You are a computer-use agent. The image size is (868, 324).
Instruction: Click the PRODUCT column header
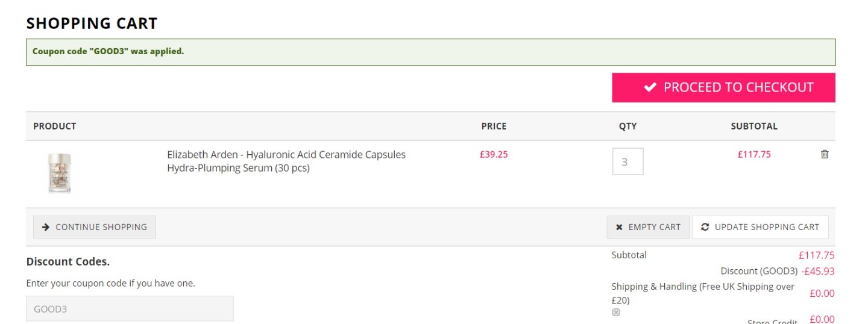[55, 126]
